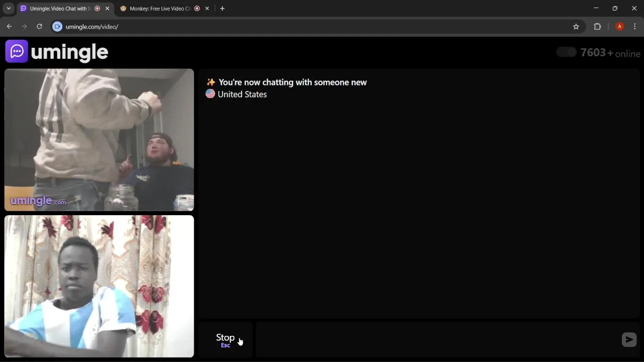The width and height of the screenshot is (644, 362).
Task: Minimize the browser window
Action: point(596,8)
